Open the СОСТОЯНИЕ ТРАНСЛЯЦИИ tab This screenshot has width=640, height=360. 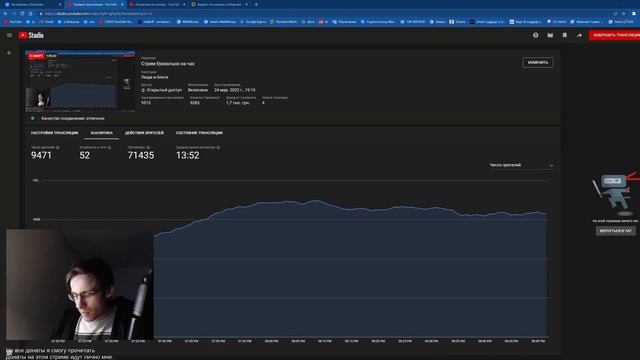199,133
